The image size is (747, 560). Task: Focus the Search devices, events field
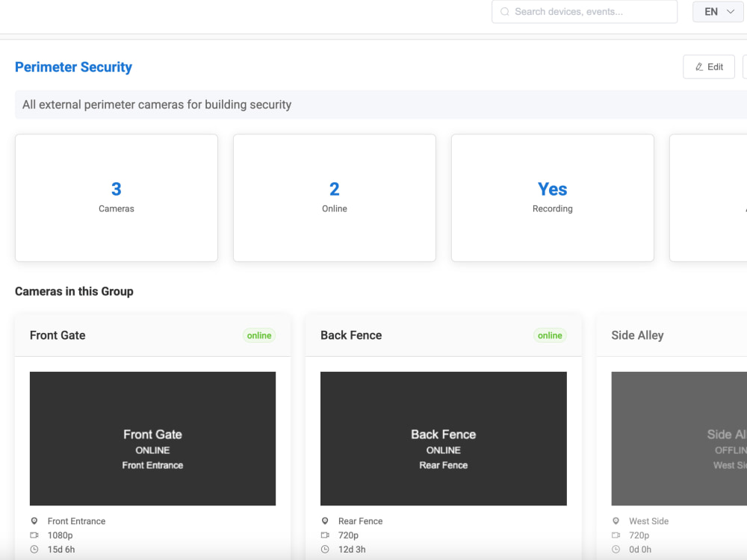pyautogui.click(x=585, y=11)
